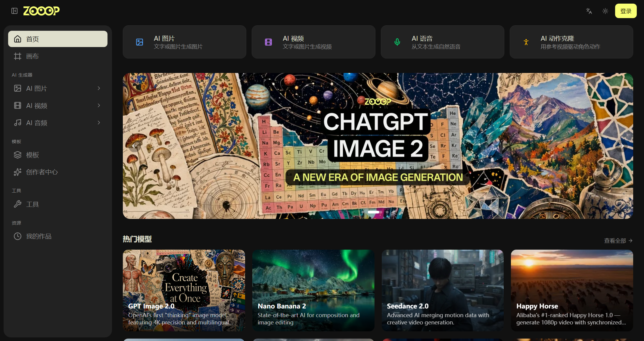
Task: Open the language translation icon
Action: [x=589, y=11]
